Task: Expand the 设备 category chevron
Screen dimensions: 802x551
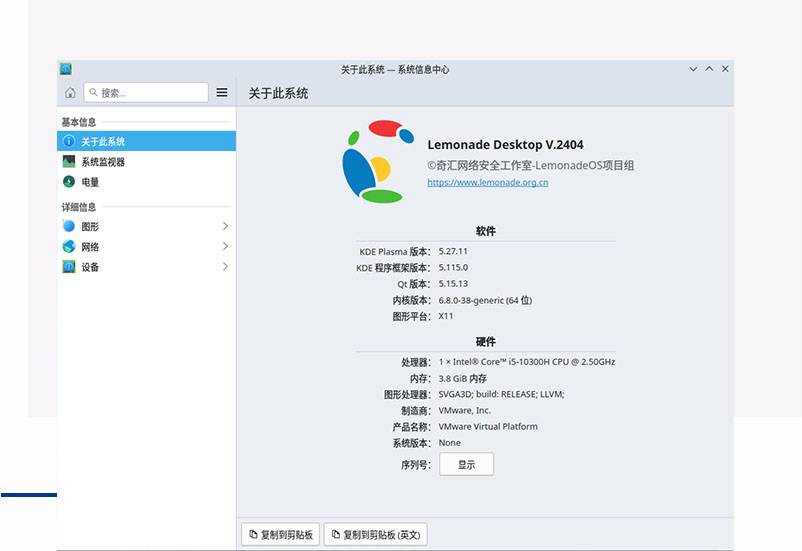Action: point(225,267)
